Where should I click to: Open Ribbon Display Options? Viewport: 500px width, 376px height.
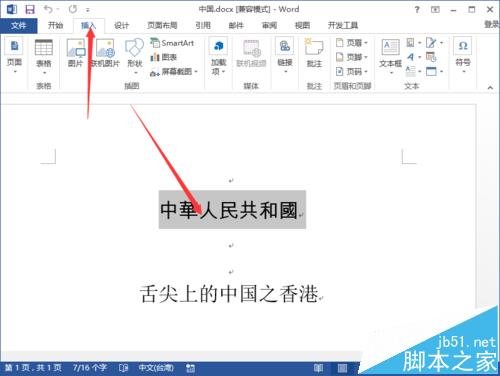[x=435, y=10]
